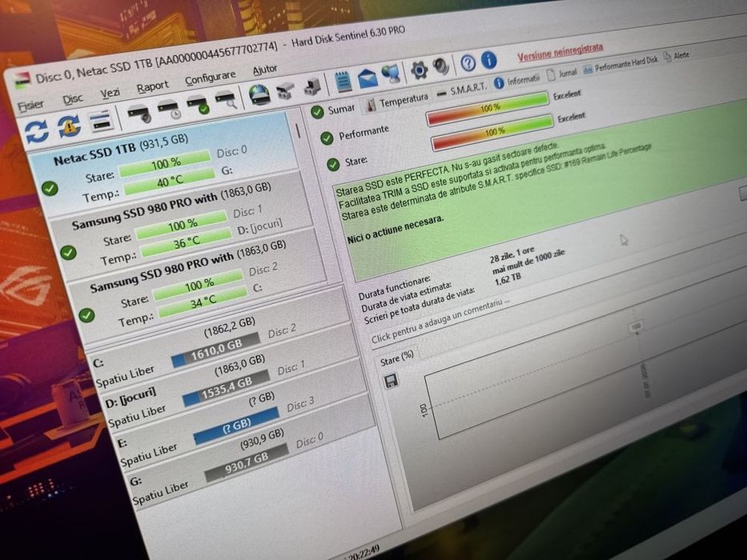Click the floppy disk save icon on chart
The image size is (747, 560).
click(x=392, y=381)
